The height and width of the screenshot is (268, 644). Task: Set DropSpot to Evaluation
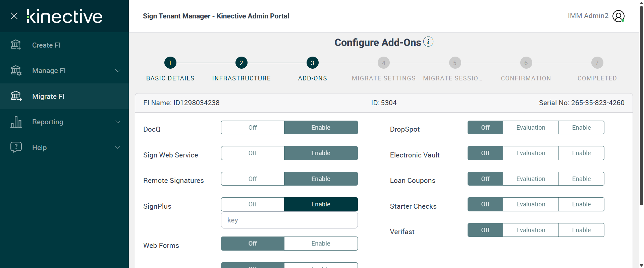tap(531, 128)
